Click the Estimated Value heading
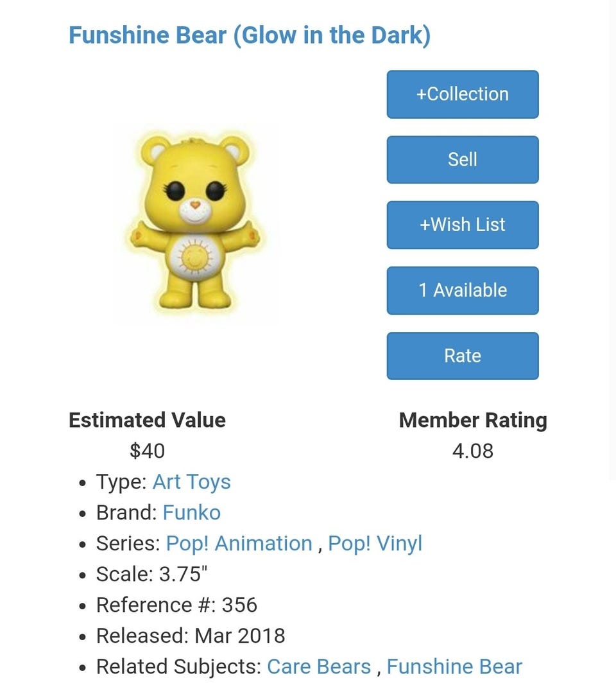Viewport: 616px width, 696px height. point(147,421)
